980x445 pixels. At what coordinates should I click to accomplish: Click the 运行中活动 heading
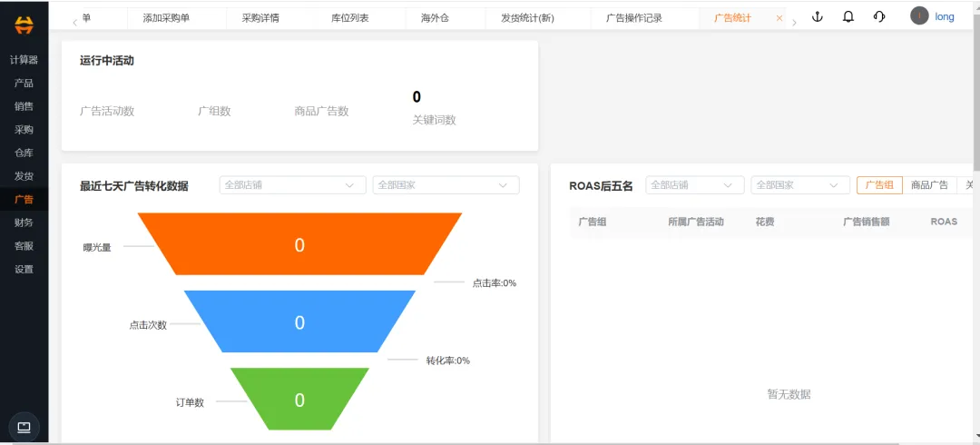[107, 61]
